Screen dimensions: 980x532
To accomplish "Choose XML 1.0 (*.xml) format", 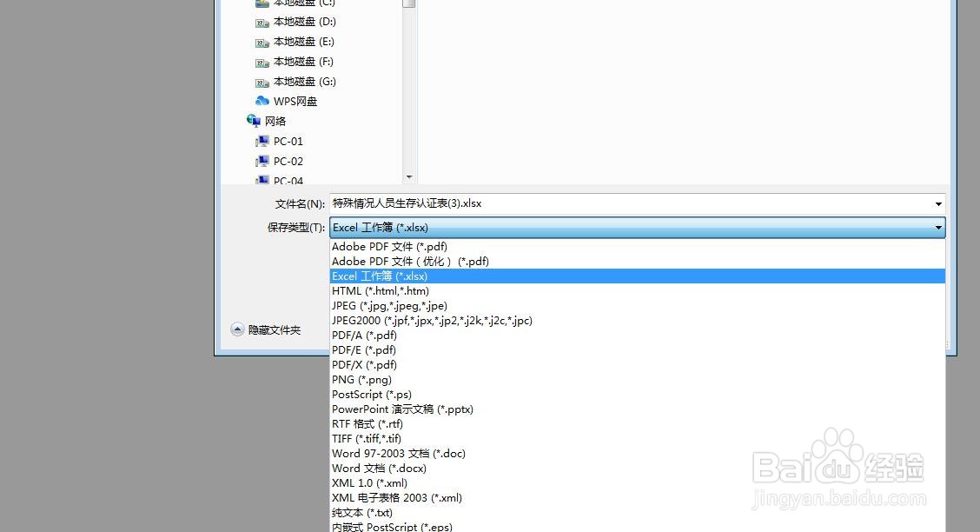I will 638,483.
